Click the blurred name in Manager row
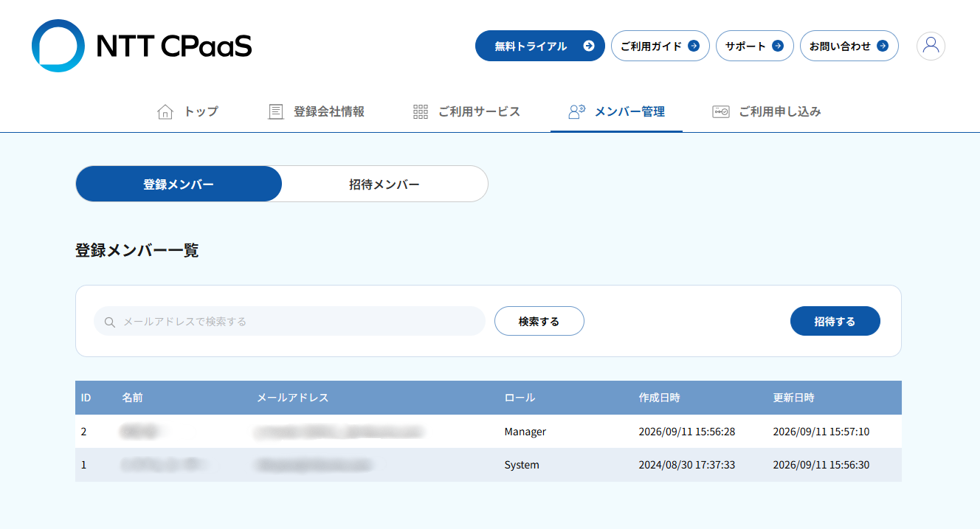Image resolution: width=980 pixels, height=529 pixels. coord(142,432)
